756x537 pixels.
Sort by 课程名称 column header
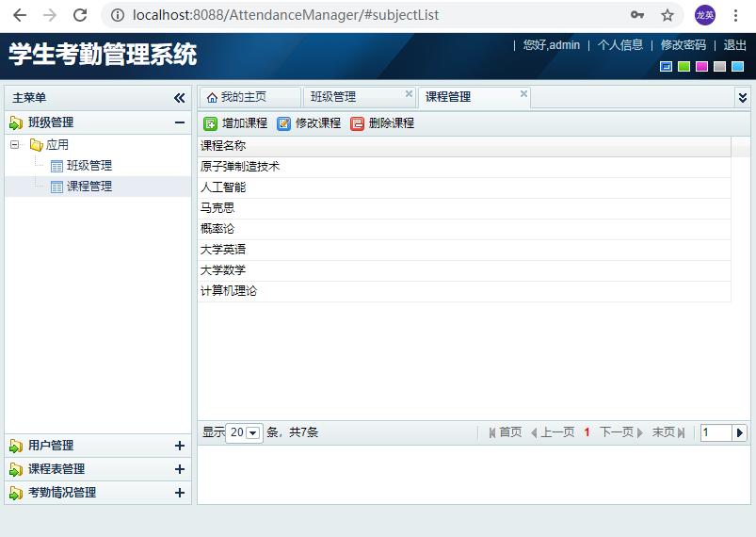coord(464,146)
